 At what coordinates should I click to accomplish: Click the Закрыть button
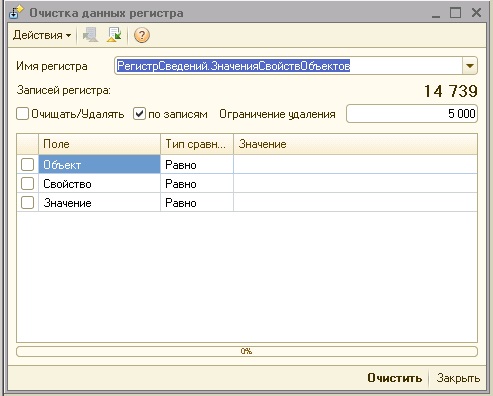click(x=458, y=378)
